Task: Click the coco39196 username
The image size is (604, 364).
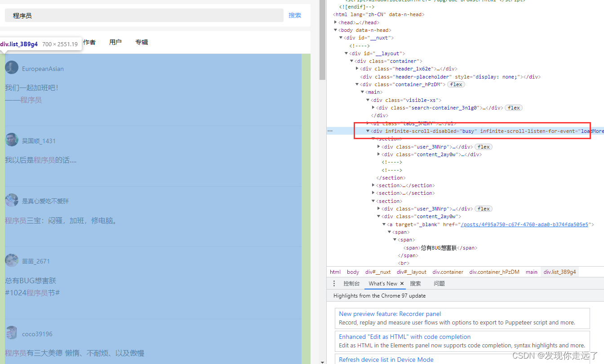Action: (x=37, y=334)
